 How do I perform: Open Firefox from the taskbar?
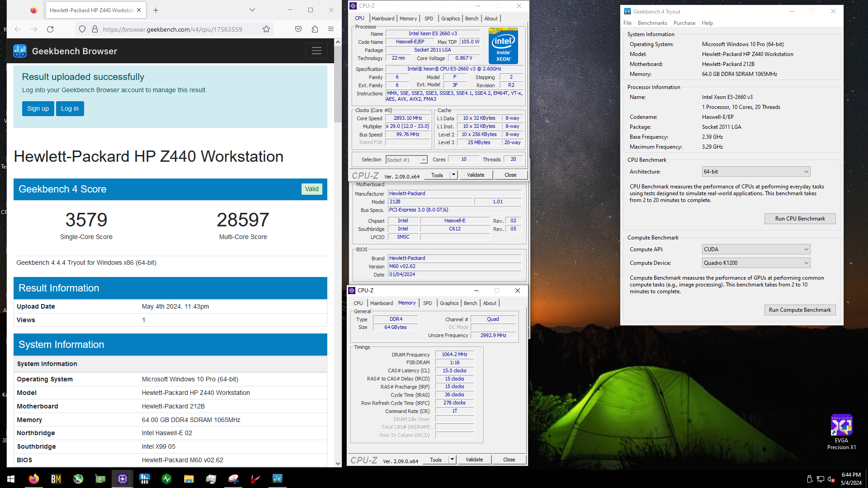point(34,479)
